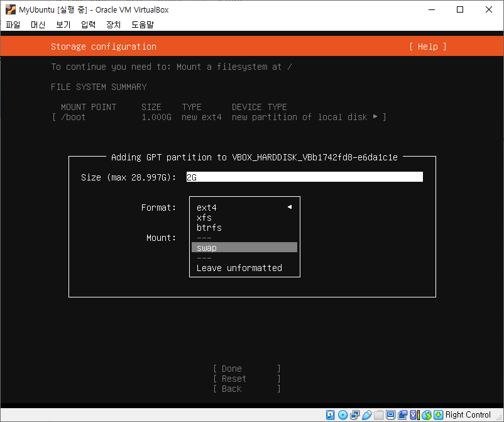
Task: Click the VirtualBox icon in the title bar
Action: point(10,9)
